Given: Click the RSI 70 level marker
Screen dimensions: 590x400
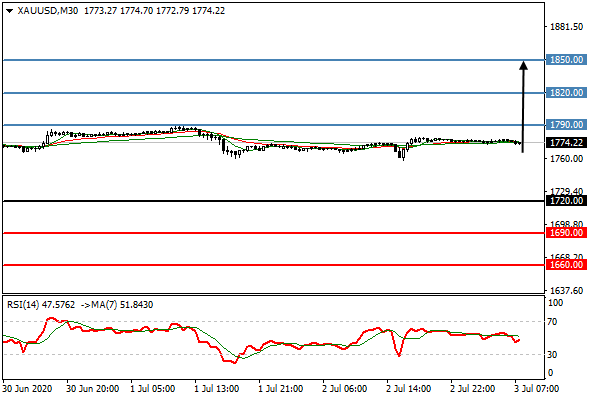Looking at the screenshot, I should tap(552, 322).
